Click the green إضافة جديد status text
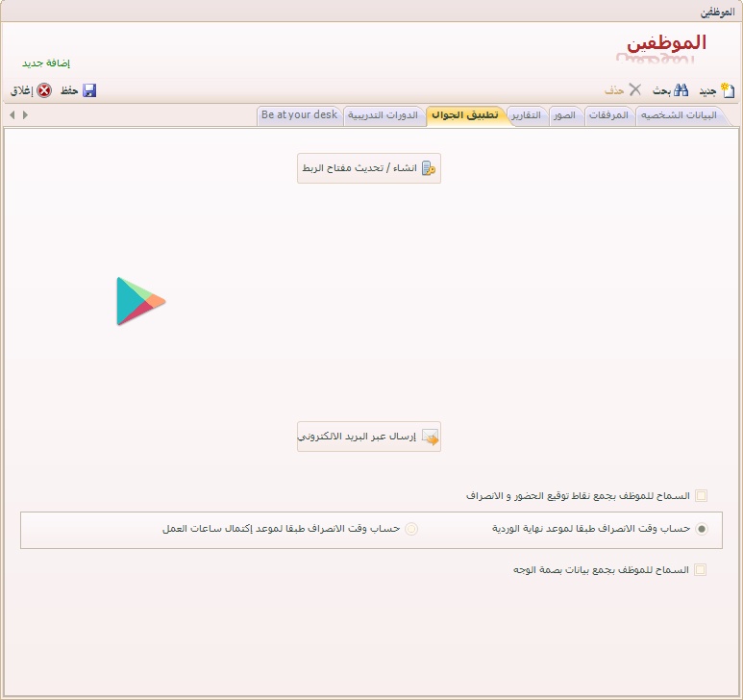The image size is (743, 700). 46,63
